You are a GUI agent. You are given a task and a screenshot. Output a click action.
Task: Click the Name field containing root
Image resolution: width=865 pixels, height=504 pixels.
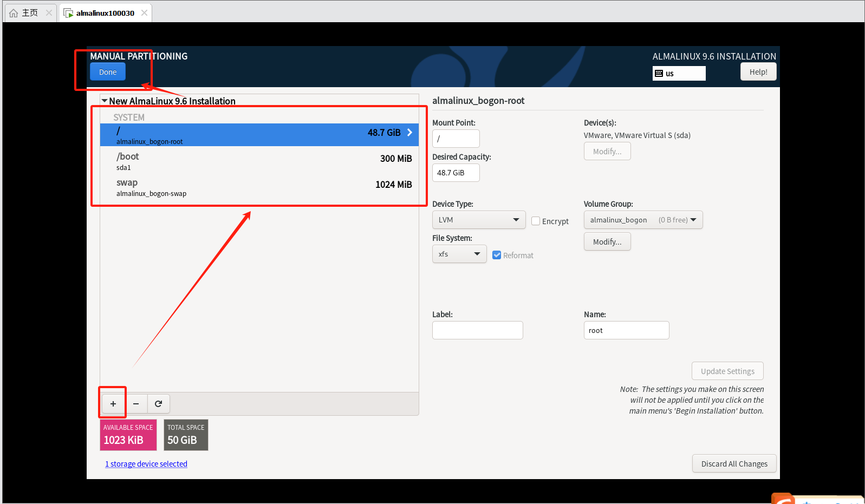[626, 330]
